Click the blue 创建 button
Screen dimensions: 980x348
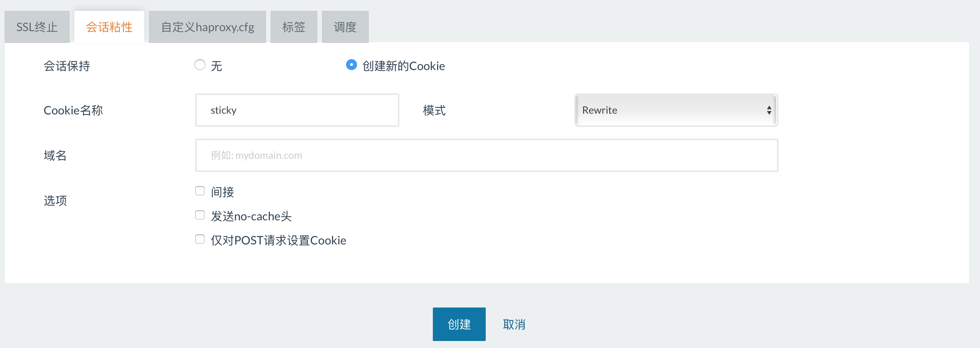click(459, 324)
